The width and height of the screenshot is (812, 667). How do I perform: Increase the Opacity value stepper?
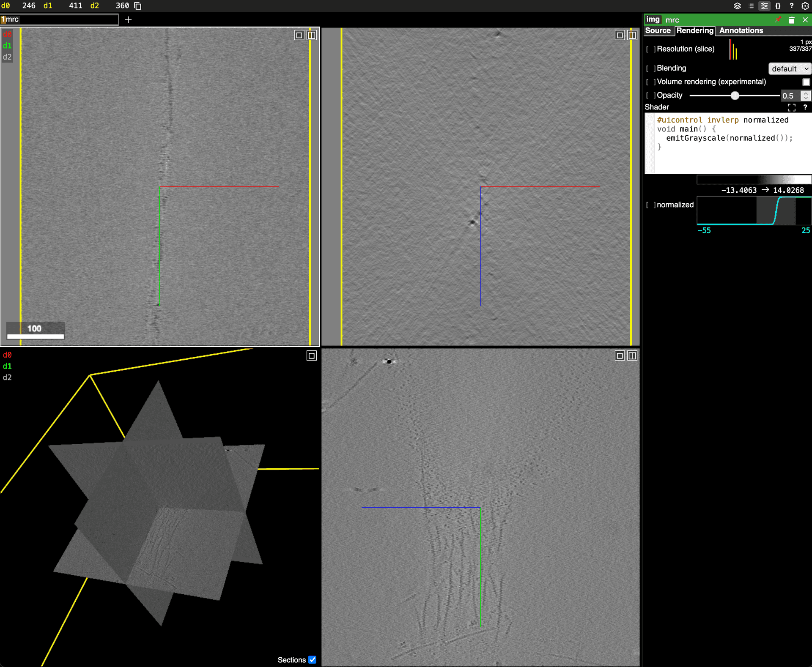[x=806, y=93]
